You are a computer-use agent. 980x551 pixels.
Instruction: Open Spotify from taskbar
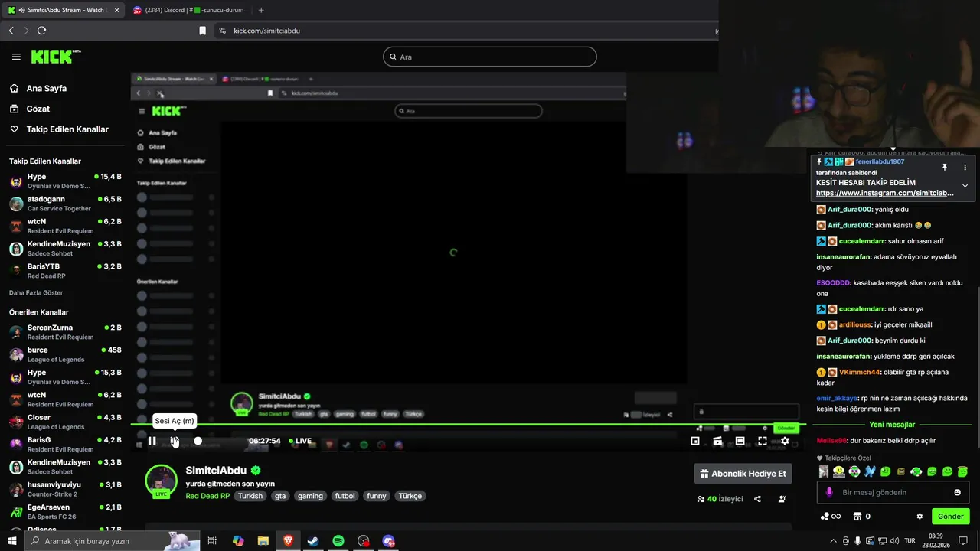coord(338,541)
